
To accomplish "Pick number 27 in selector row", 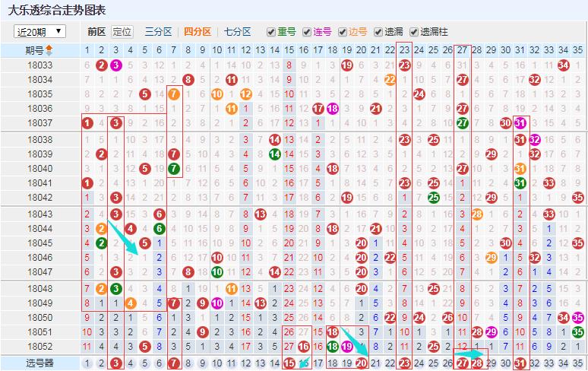I will [463, 363].
